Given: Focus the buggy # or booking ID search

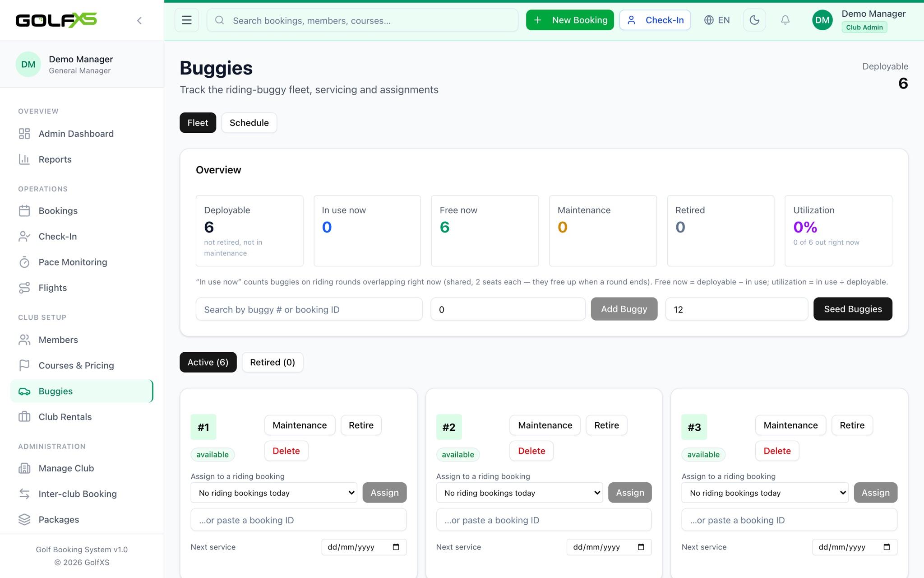Looking at the screenshot, I should 309,309.
